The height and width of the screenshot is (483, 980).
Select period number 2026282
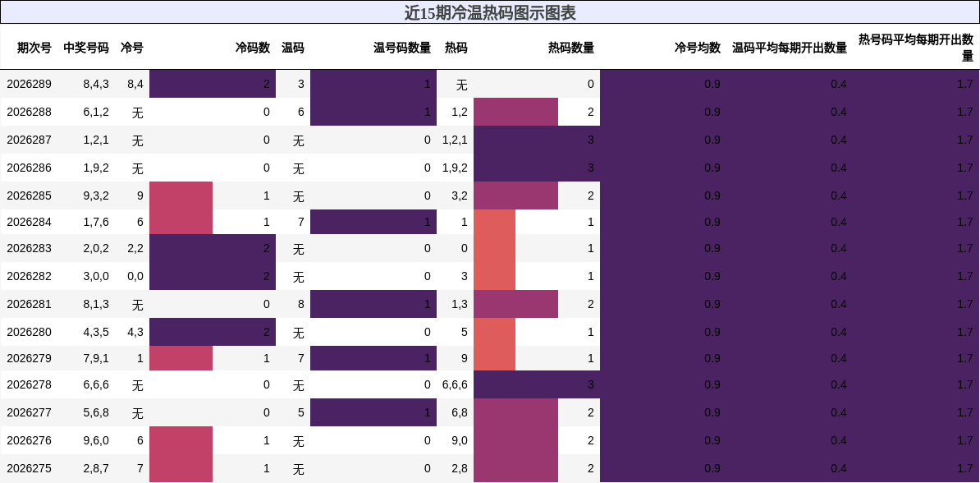click(29, 276)
